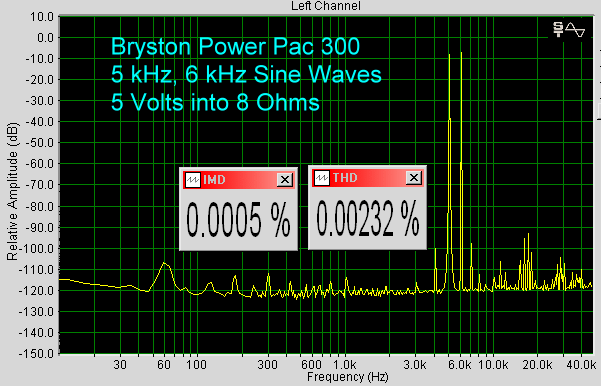The height and width of the screenshot is (386, 601).
Task: Click the '5 kHz, 6 kHz Sine Waves' annotation
Action: 246,74
